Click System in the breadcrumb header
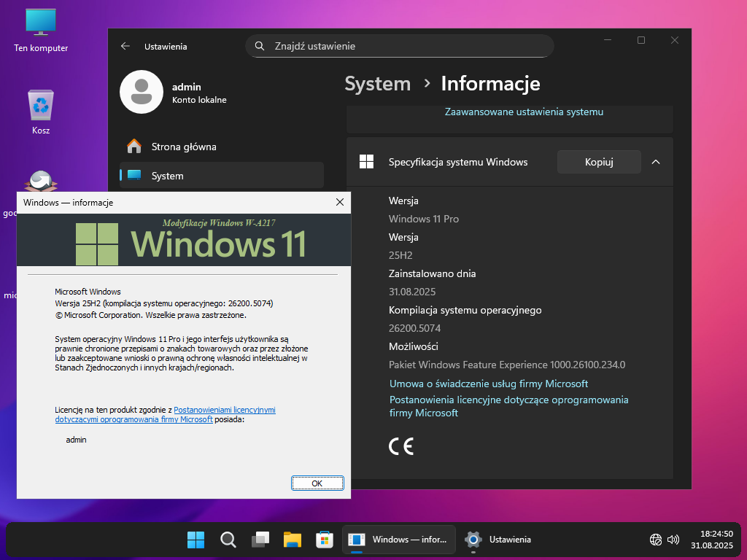The height and width of the screenshot is (560, 747). tap(377, 84)
